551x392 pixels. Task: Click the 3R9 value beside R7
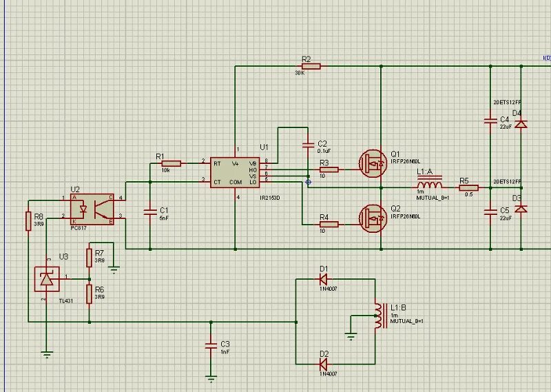coord(99,260)
